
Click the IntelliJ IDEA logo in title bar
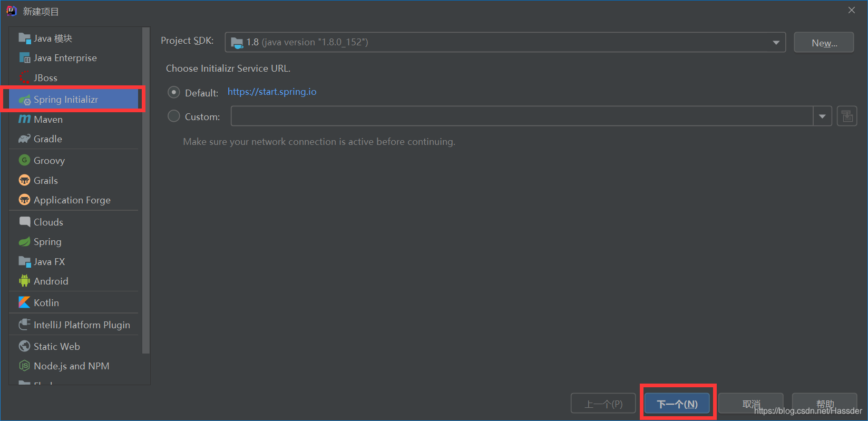point(11,11)
